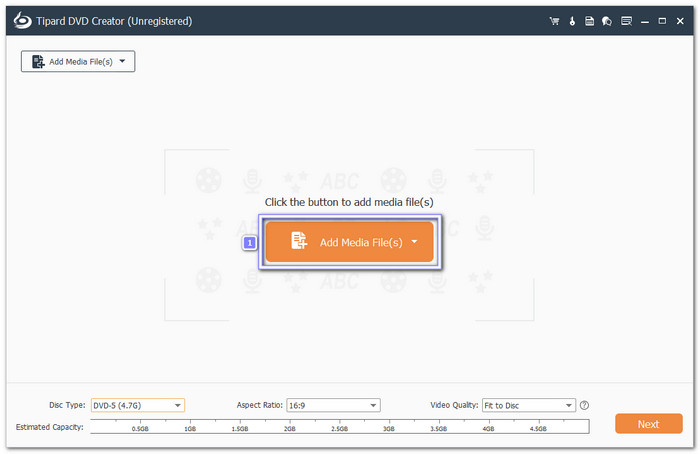Click the Estimated Capacity bar
Screen dimensions: 700x454
[x=338, y=426]
